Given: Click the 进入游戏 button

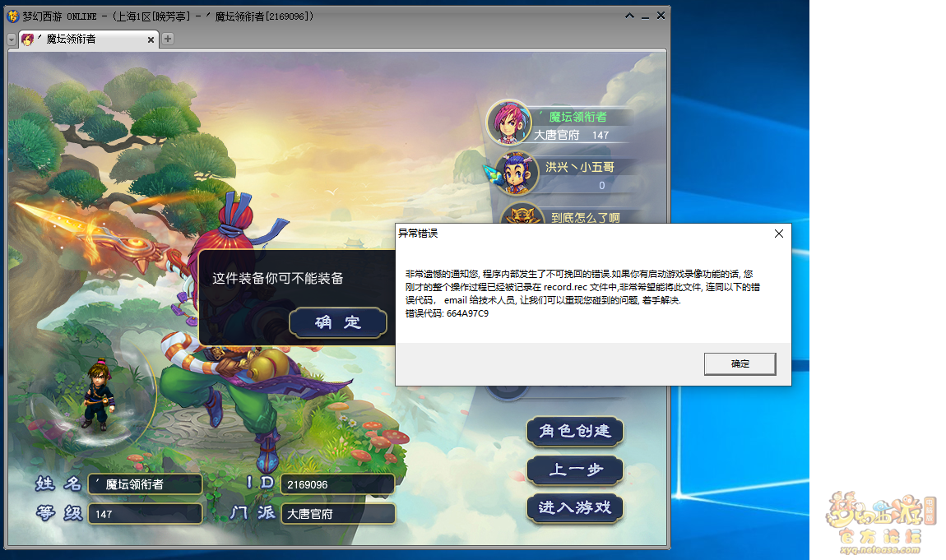Looking at the screenshot, I should (575, 508).
